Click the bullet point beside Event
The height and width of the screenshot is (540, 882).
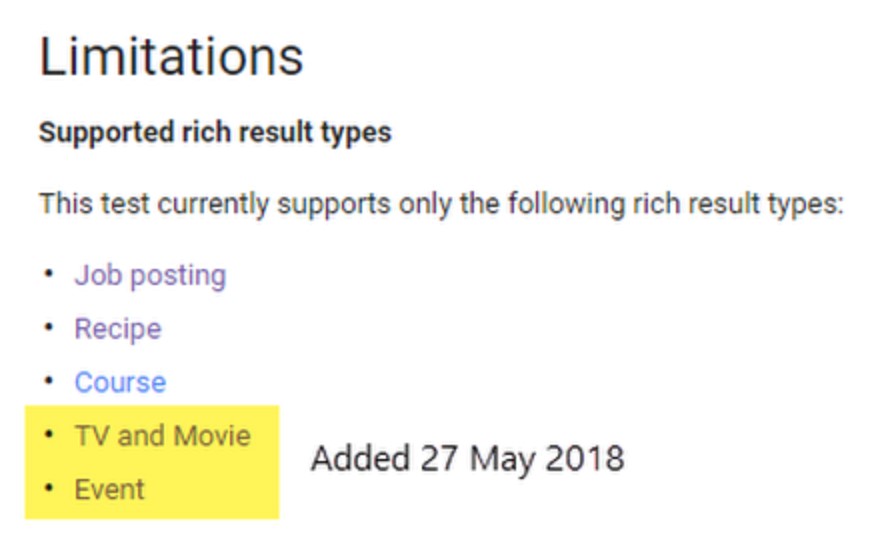coord(47,489)
